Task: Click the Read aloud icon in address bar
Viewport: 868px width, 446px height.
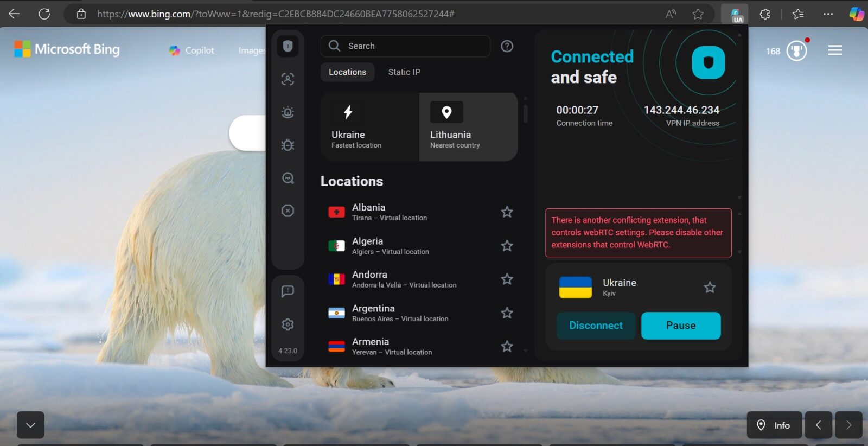Action: coord(671,14)
